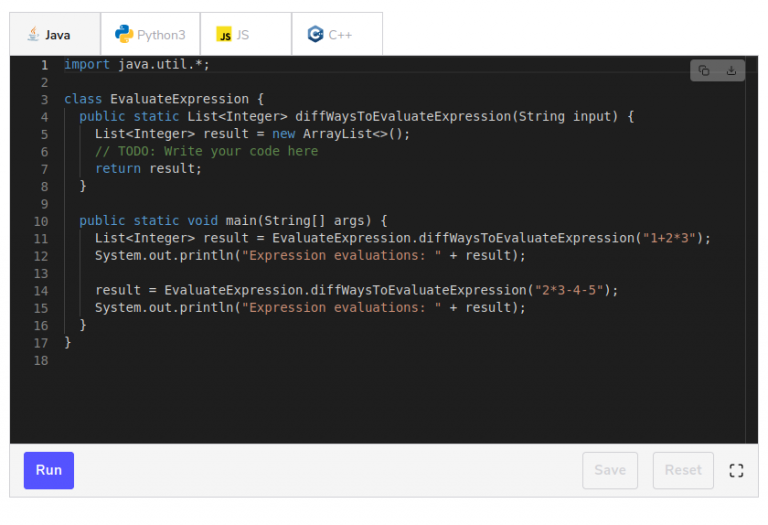Run the code with Run button
768x525 pixels.
tap(49, 470)
